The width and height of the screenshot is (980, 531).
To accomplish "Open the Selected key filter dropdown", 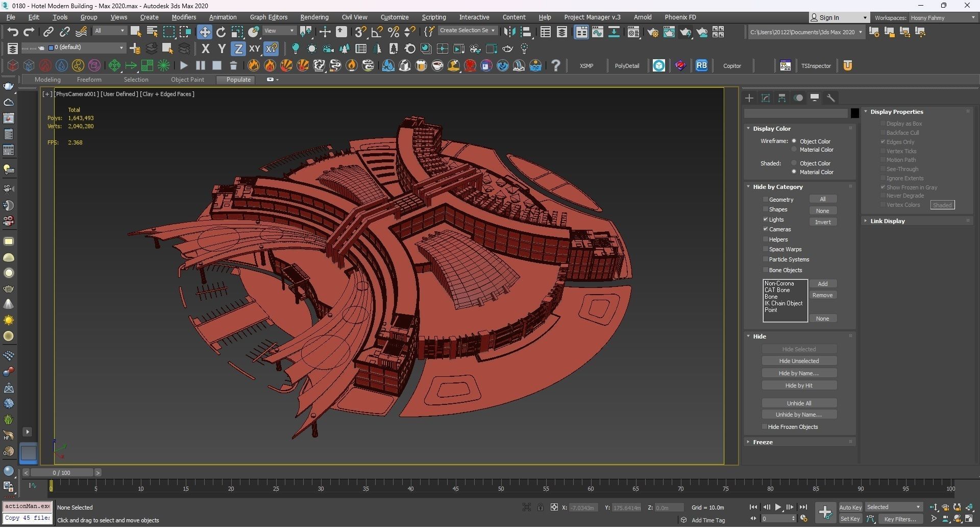I will pyautogui.click(x=894, y=507).
